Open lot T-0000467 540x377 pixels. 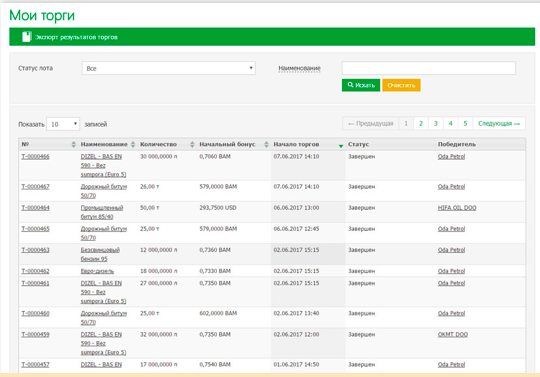35,187
